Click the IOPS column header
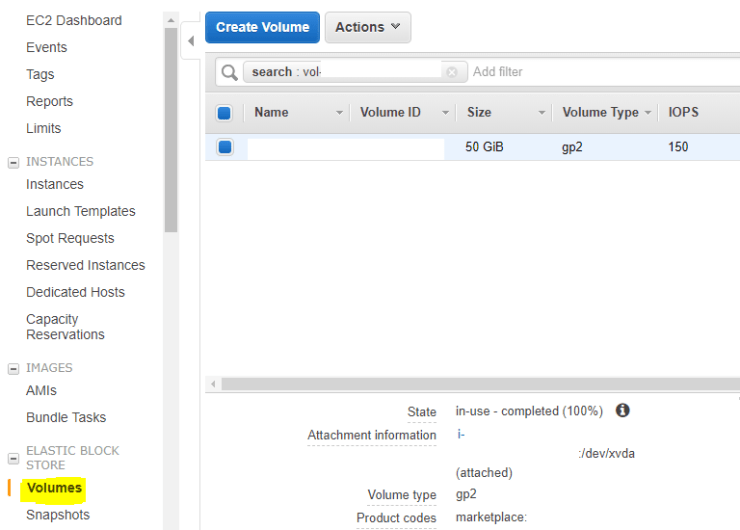 click(683, 112)
